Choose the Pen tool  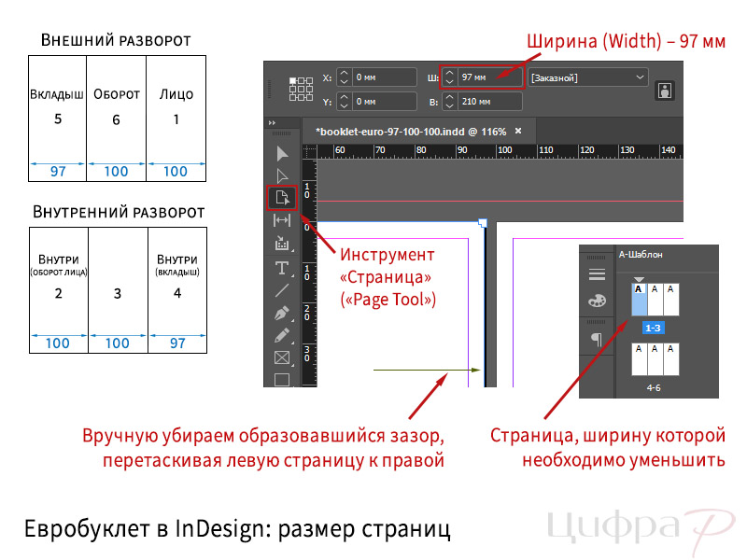(282, 313)
